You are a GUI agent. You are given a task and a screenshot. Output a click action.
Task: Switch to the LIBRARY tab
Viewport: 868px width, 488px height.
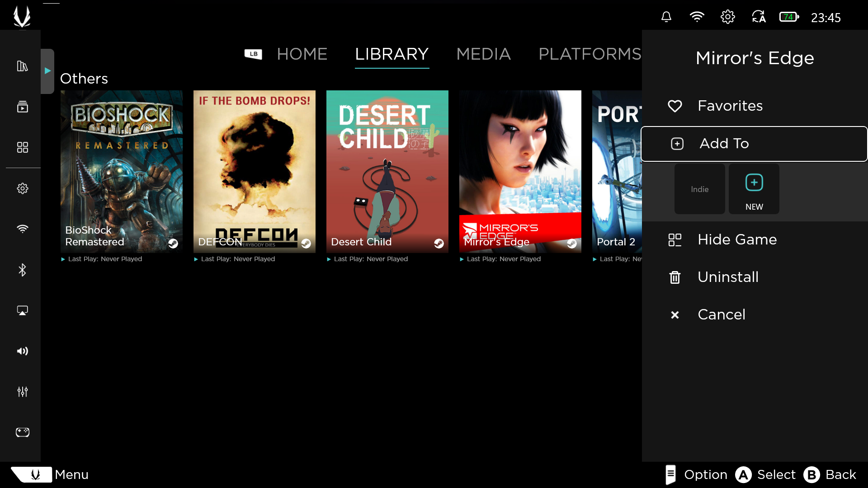[392, 54]
